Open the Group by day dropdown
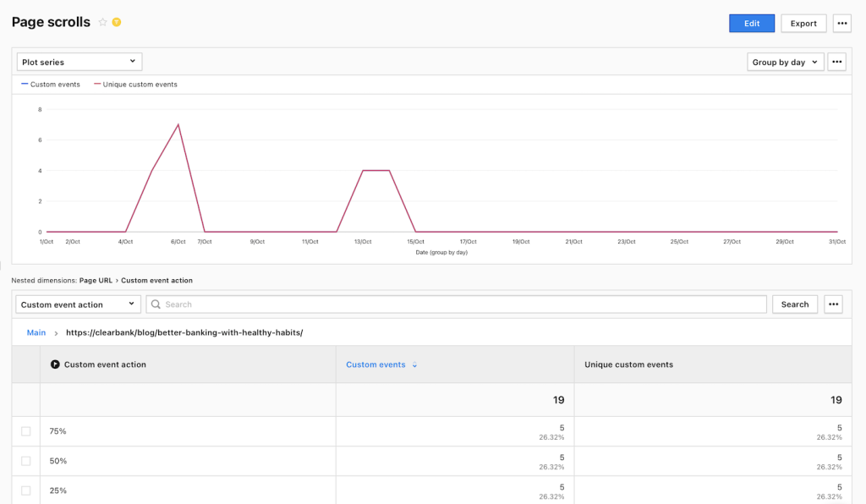This screenshot has height=504, width=866. (785, 61)
